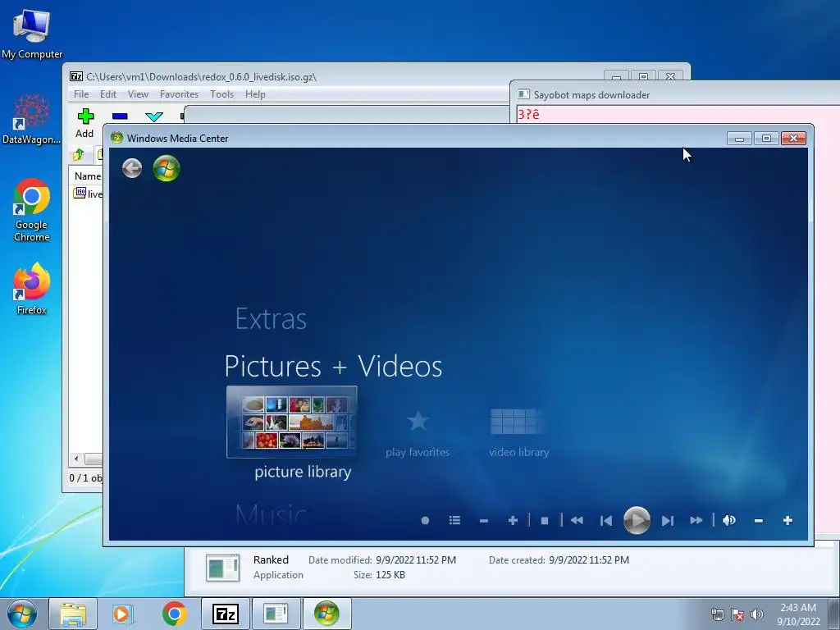The width and height of the screenshot is (840, 630).
Task: Close the Windows Media Center window
Action: (x=793, y=138)
